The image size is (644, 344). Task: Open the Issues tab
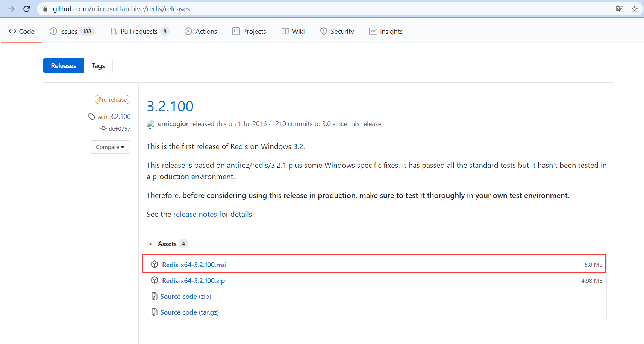72,32
